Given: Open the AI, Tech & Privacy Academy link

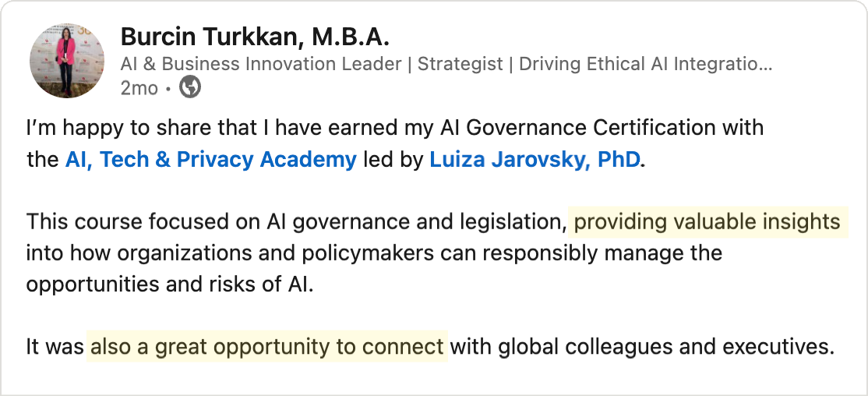Looking at the screenshot, I should pyautogui.click(x=210, y=160).
